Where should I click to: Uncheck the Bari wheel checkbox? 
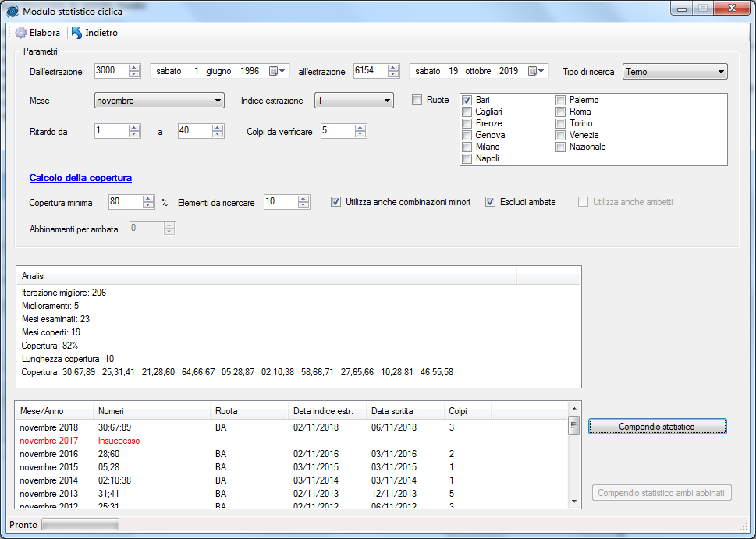[x=467, y=101]
